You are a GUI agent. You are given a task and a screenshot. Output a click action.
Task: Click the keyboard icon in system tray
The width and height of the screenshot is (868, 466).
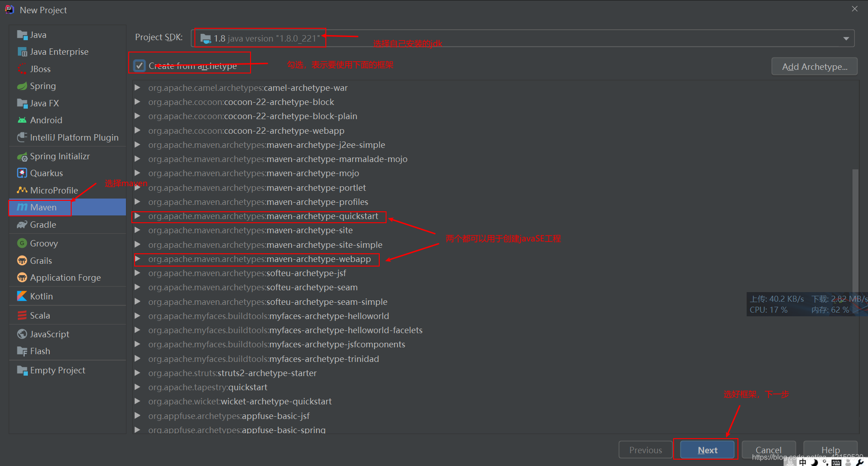pos(836,462)
